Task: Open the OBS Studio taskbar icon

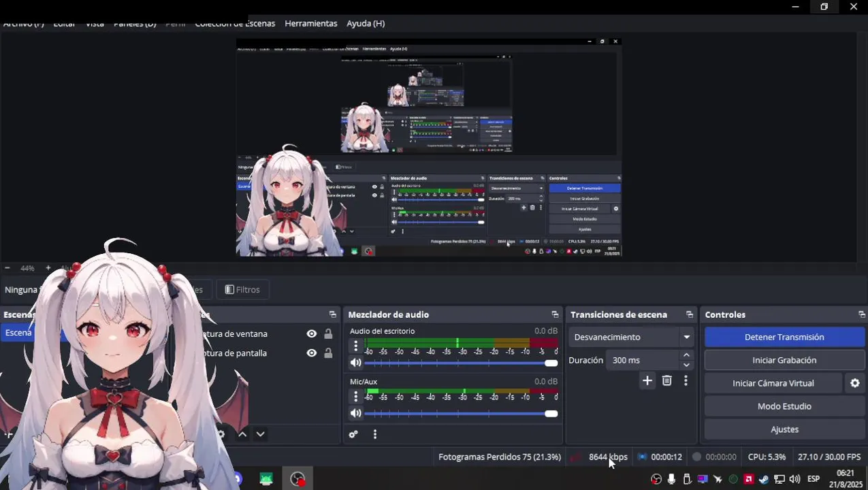Action: [x=298, y=479]
